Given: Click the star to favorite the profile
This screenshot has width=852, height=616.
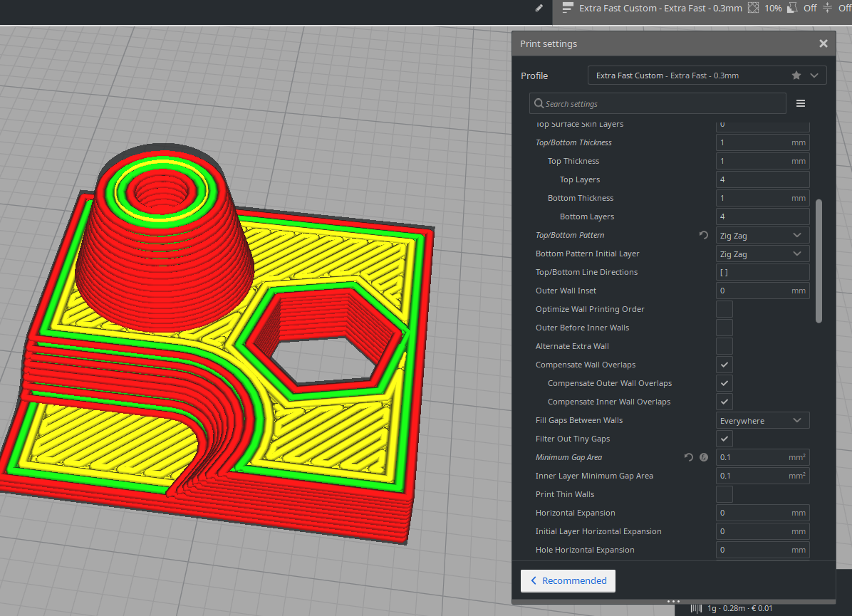Looking at the screenshot, I should (x=796, y=75).
